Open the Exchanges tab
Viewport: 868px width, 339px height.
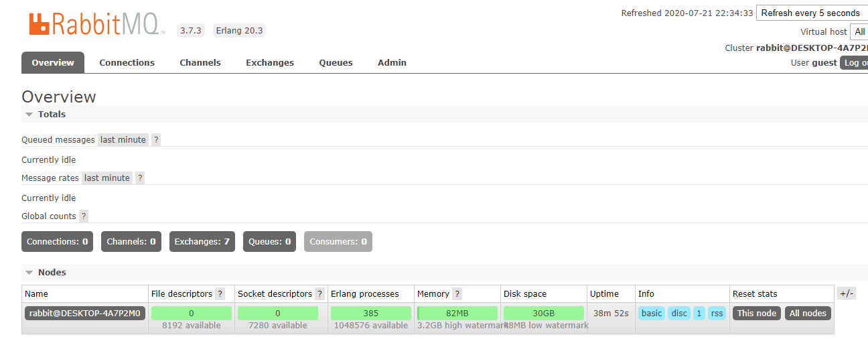[269, 63]
